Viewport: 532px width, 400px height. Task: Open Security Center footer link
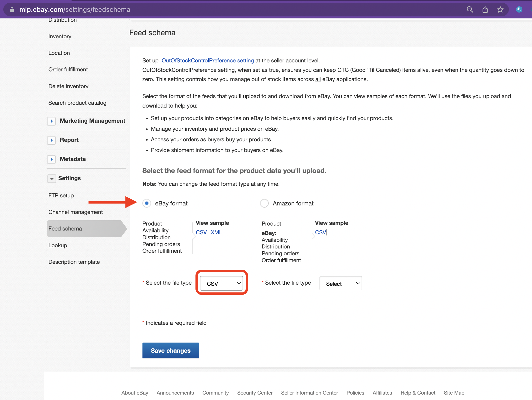pos(255,393)
